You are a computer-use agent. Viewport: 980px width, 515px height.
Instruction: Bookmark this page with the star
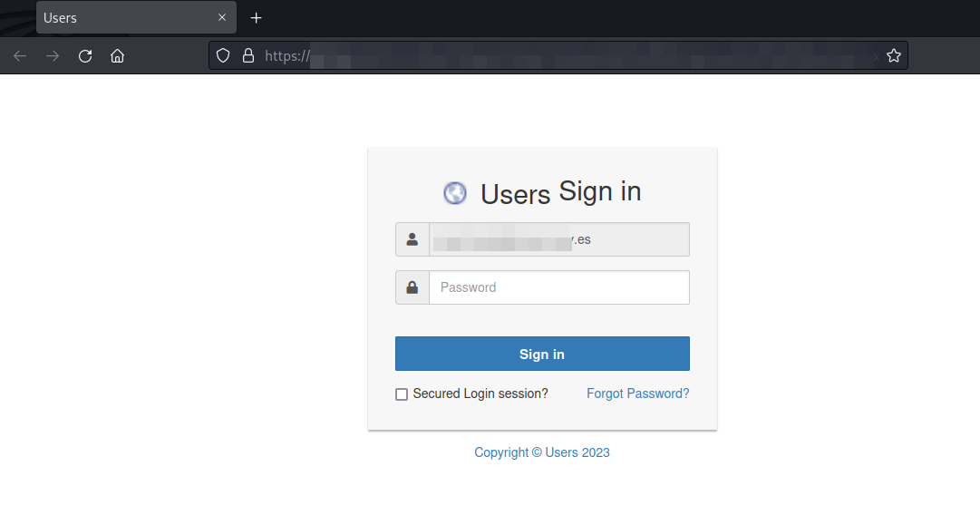[x=893, y=56]
